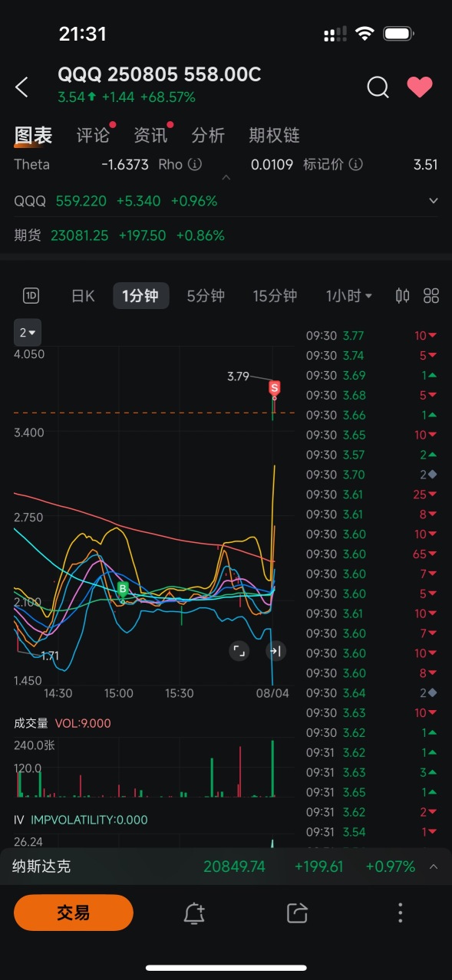Select the 1D timeframe icon
Screen dimensions: 452x980
(x=31, y=296)
